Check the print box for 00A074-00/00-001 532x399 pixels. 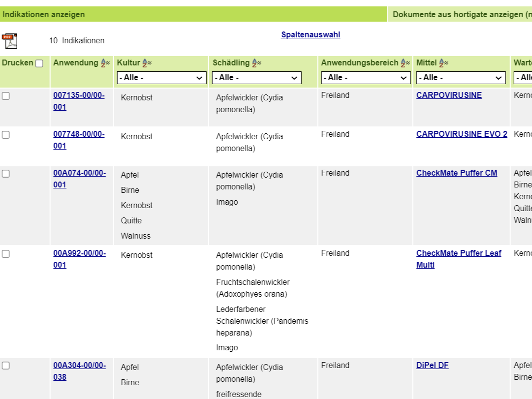click(x=6, y=174)
